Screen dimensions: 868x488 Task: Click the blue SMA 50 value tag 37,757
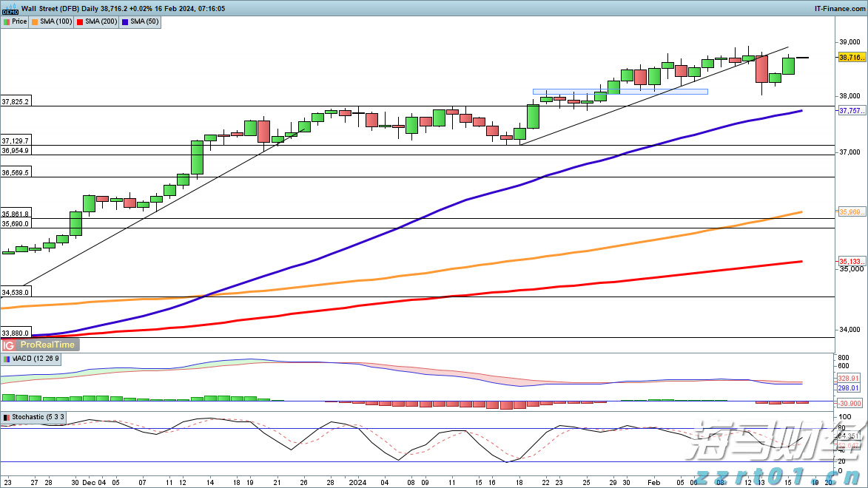coord(852,111)
